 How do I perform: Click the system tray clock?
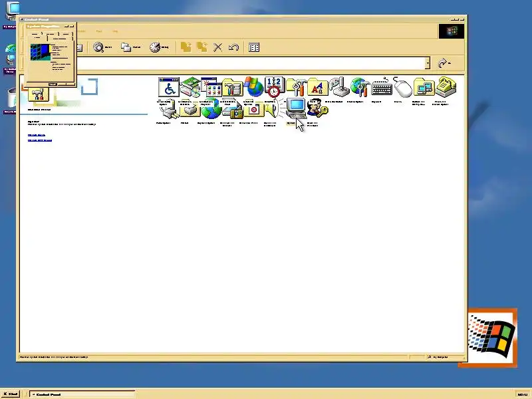point(523,394)
